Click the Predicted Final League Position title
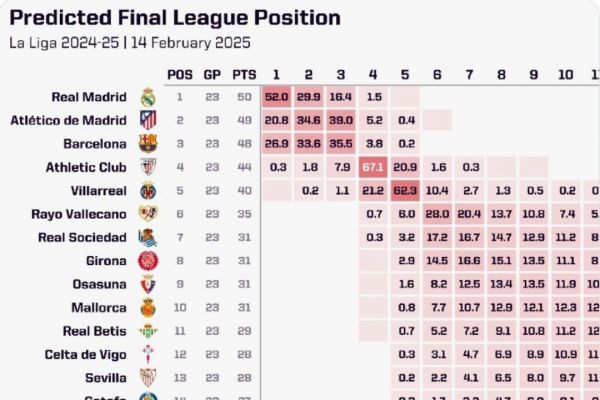The image size is (600, 400). point(175,18)
